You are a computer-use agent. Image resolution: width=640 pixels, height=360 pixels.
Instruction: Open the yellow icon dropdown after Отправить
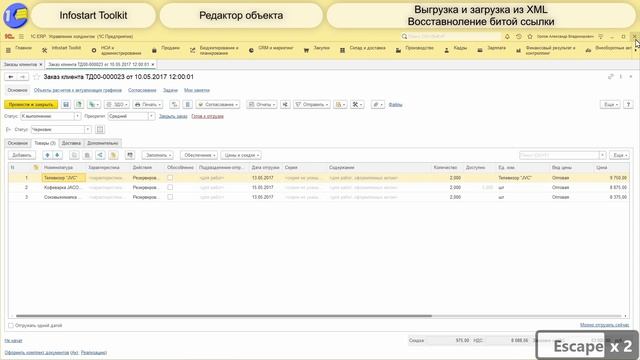(340, 104)
